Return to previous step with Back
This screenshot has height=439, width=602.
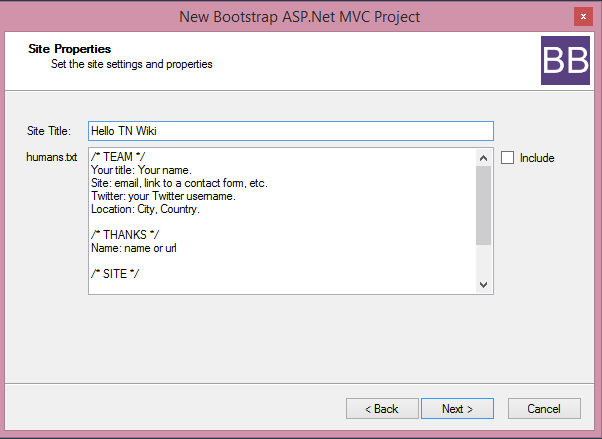[382, 409]
